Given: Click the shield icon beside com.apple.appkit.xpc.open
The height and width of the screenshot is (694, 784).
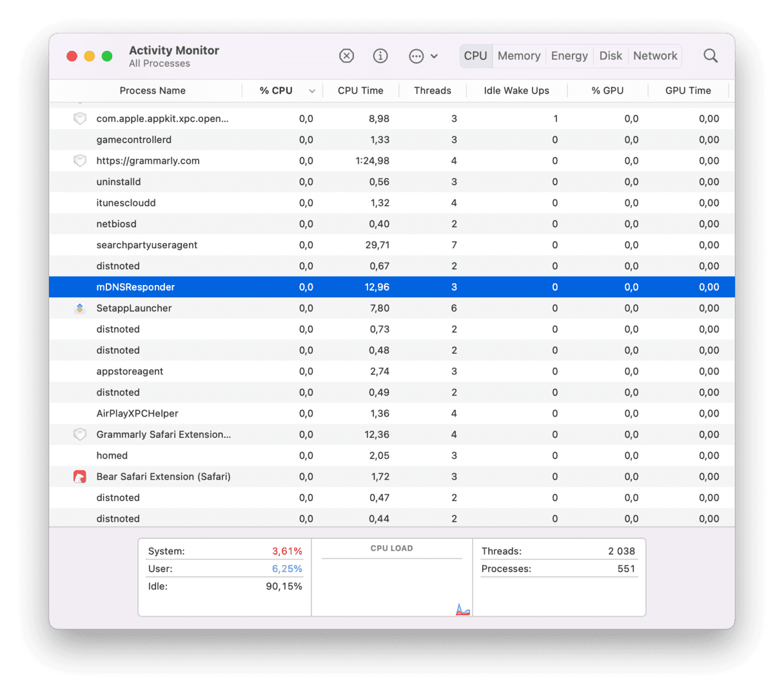Looking at the screenshot, I should [80, 119].
